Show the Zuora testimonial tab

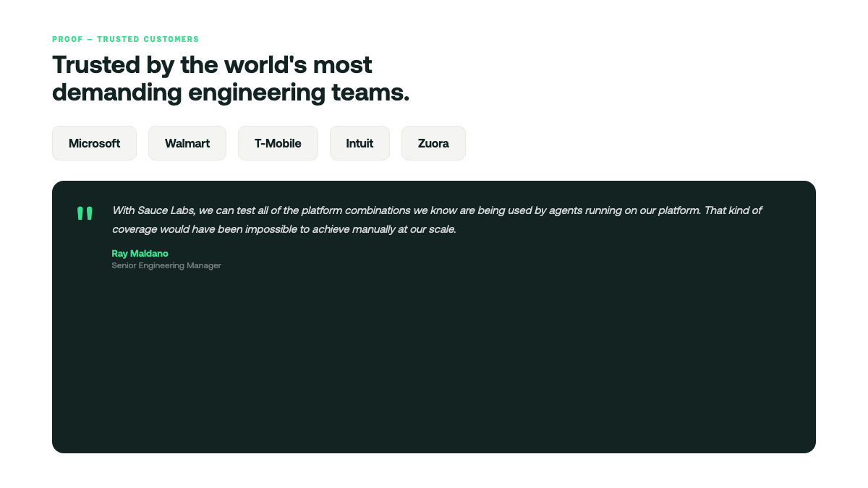click(x=433, y=143)
